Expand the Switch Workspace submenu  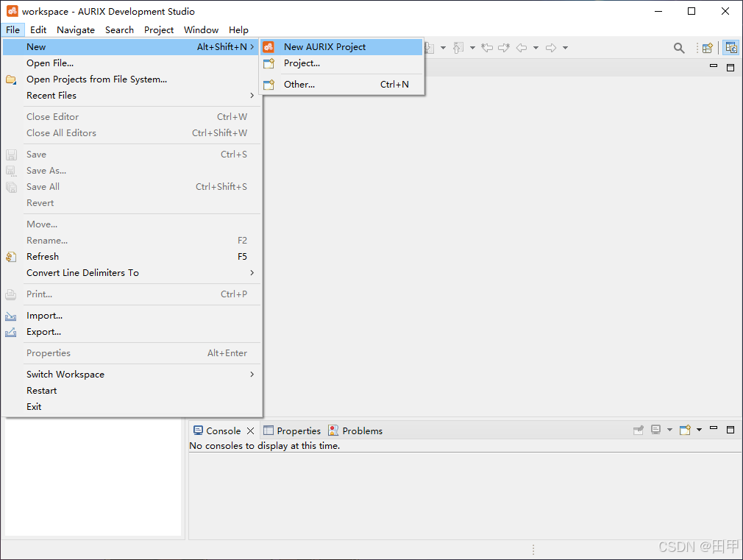tap(131, 375)
